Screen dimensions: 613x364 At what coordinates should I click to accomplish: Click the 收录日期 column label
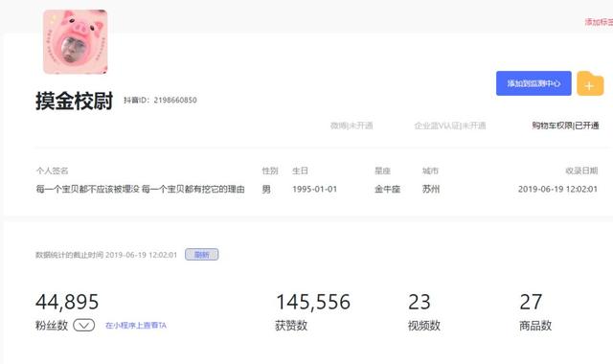[x=581, y=171]
